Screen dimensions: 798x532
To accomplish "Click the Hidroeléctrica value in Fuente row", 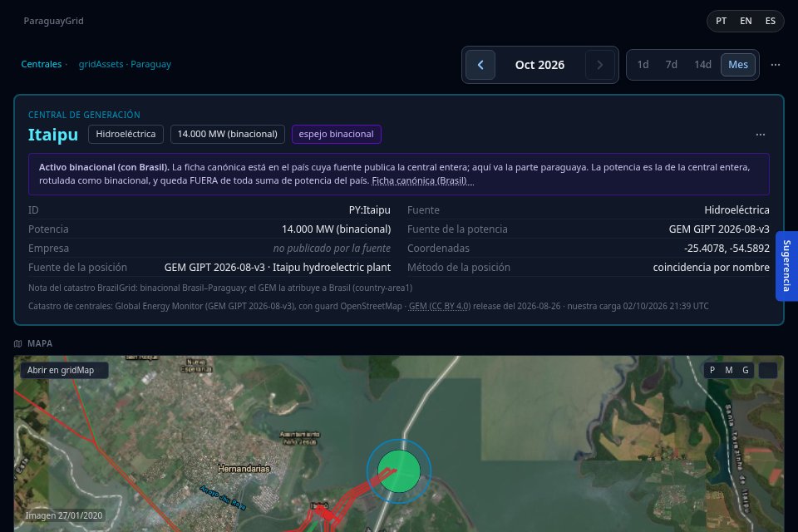I will tap(736, 209).
